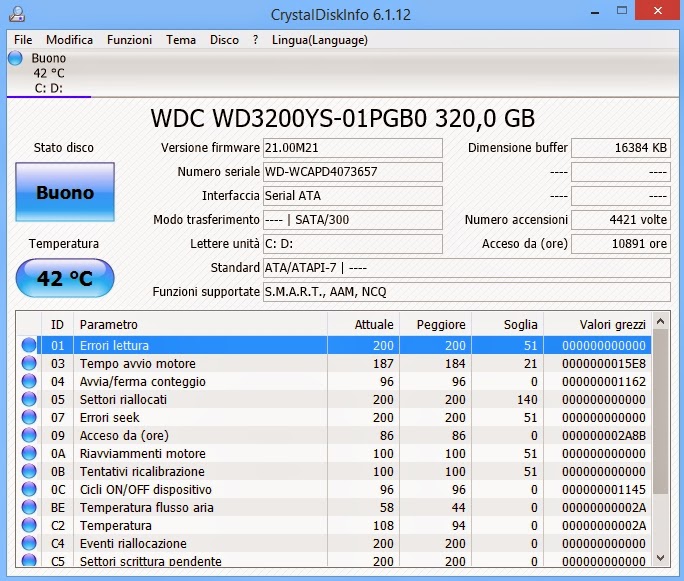Screen dimensions: 684x581
Task: Click the Soglia column header
Action: click(x=507, y=325)
